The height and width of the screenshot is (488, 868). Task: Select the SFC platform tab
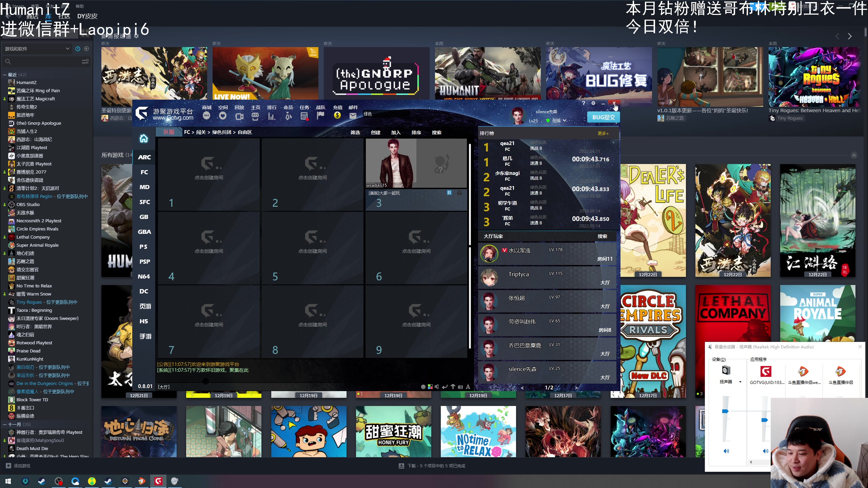144,202
